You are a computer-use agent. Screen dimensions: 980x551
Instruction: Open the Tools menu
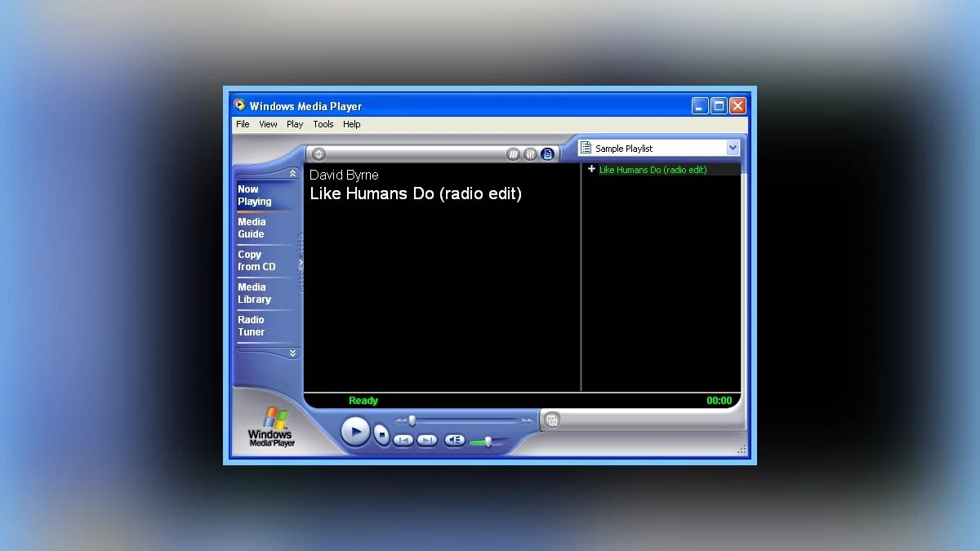pyautogui.click(x=323, y=124)
